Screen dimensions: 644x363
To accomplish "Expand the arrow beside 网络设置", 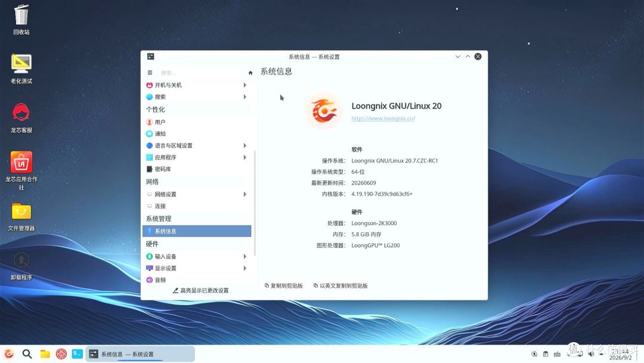I will [x=245, y=195].
